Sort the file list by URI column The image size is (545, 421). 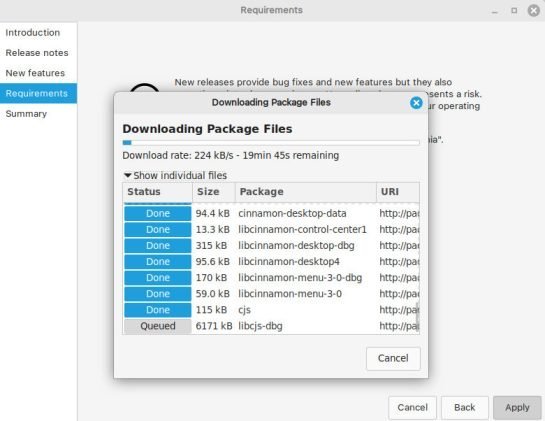398,192
